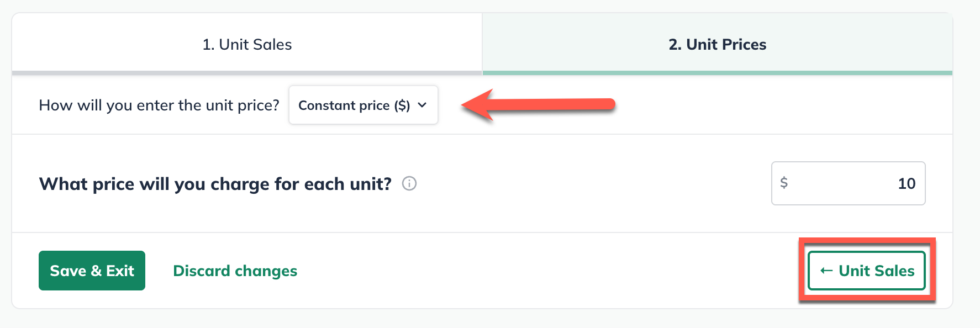Select the unit price input box
Image resolution: width=980 pixels, height=328 pixels.
tap(848, 183)
